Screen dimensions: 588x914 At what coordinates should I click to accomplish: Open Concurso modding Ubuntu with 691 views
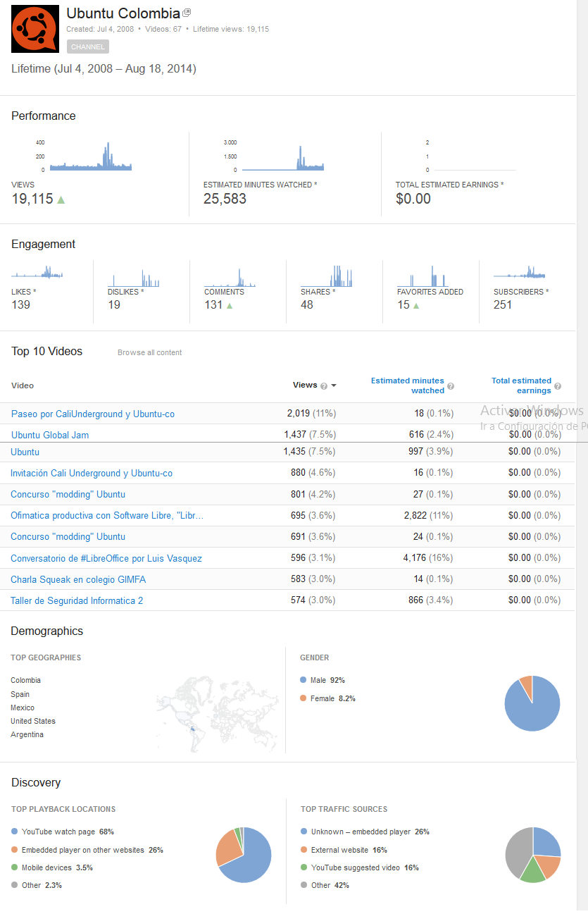68,536
